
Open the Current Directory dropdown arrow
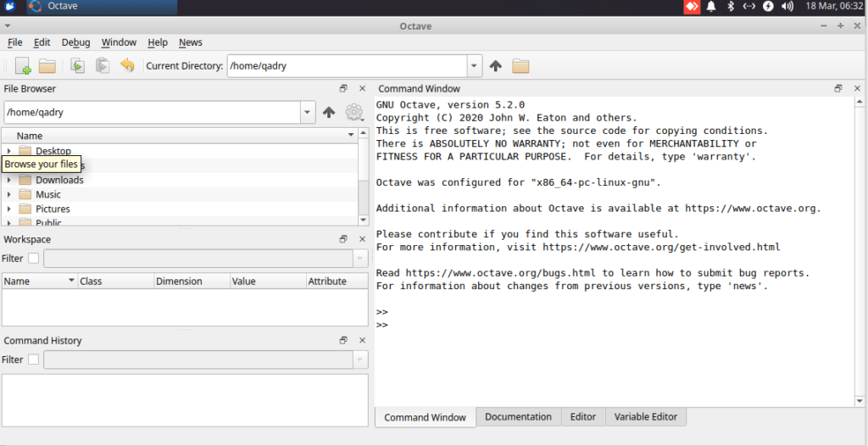click(x=474, y=66)
